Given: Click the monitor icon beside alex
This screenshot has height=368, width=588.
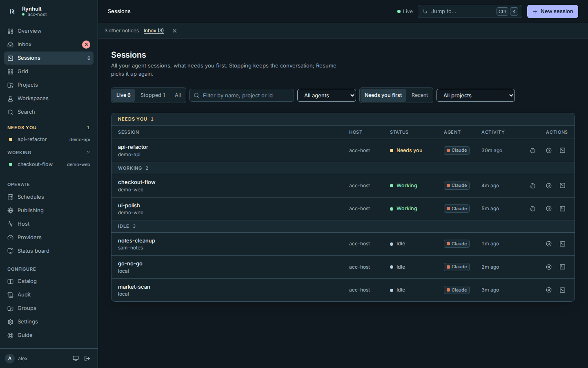Looking at the screenshot, I should [76, 359].
